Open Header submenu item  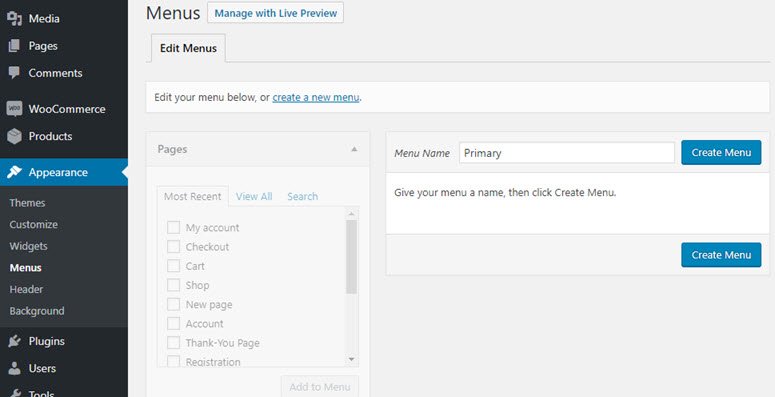pos(26,289)
